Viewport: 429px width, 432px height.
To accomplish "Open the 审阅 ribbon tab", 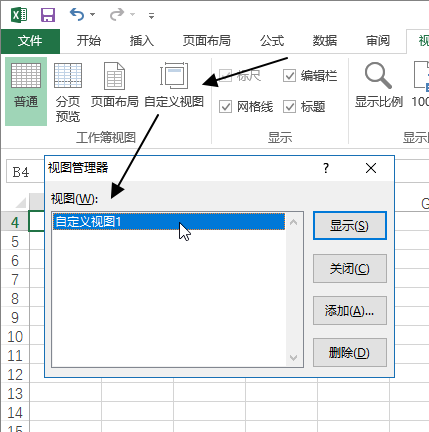I will [378, 41].
